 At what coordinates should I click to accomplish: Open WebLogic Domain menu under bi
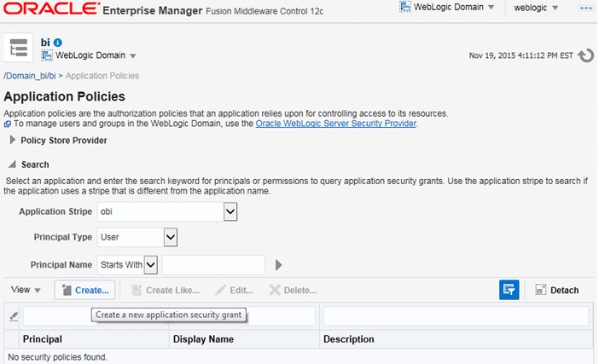(x=89, y=55)
